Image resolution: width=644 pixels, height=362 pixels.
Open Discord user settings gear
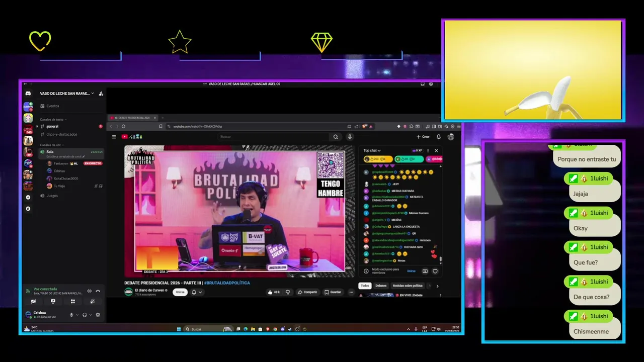point(98,315)
